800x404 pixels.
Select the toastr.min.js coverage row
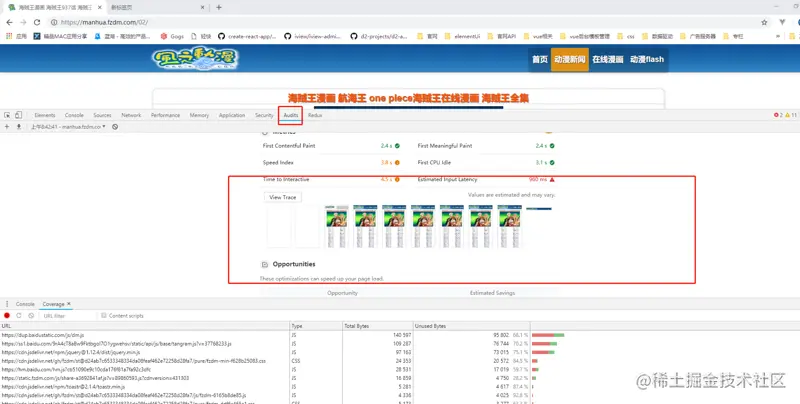point(400,387)
